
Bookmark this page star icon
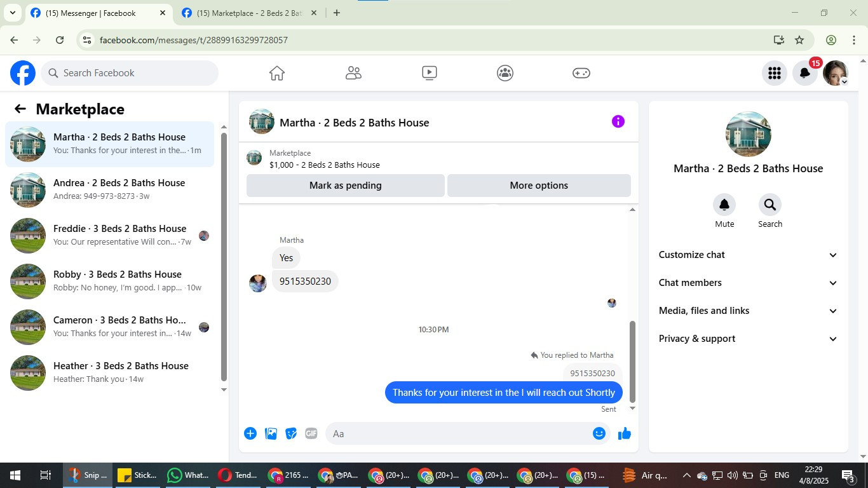click(799, 40)
